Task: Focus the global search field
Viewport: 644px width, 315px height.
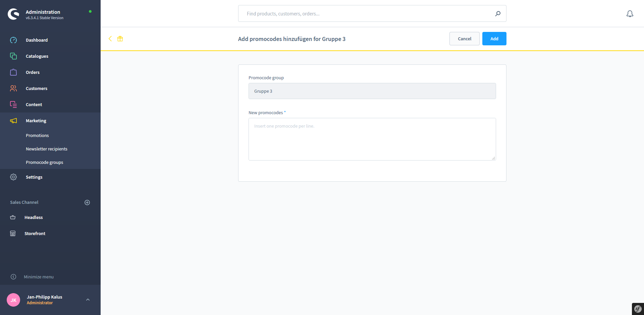Action: (372, 13)
